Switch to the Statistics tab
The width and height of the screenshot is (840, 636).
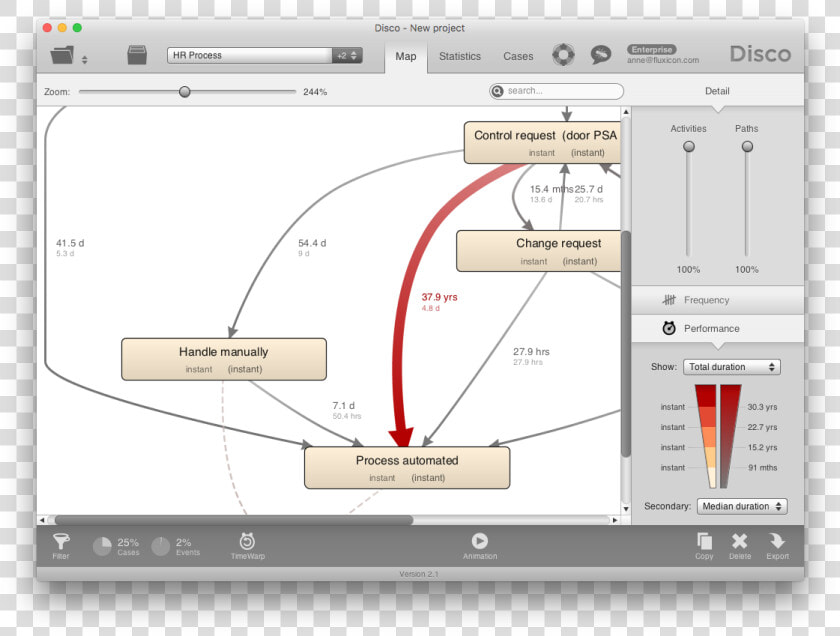pyautogui.click(x=460, y=56)
